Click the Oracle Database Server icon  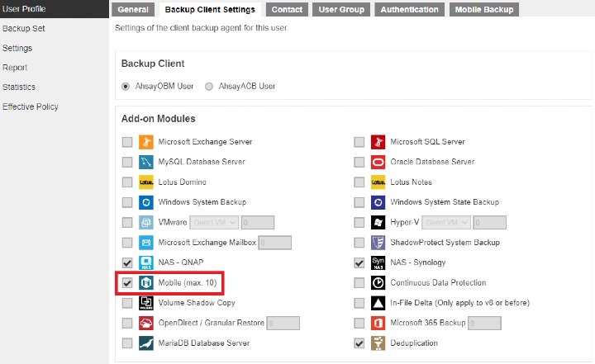pos(378,162)
